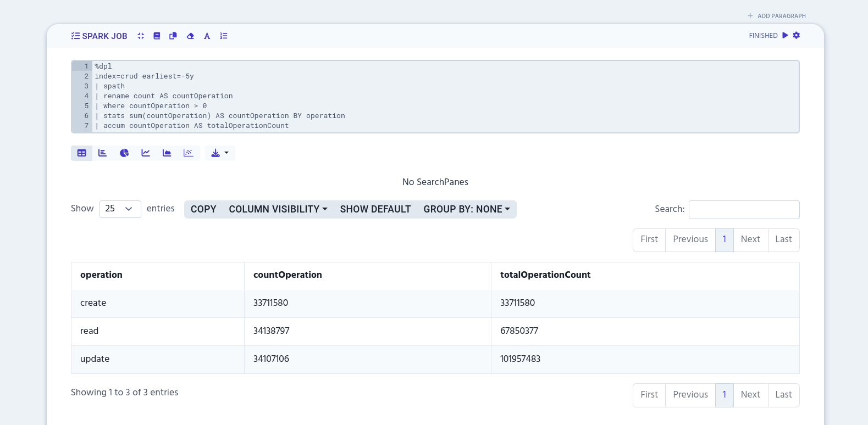Click the accum countOperation code line
This screenshot has height=425, width=868.
click(x=192, y=126)
